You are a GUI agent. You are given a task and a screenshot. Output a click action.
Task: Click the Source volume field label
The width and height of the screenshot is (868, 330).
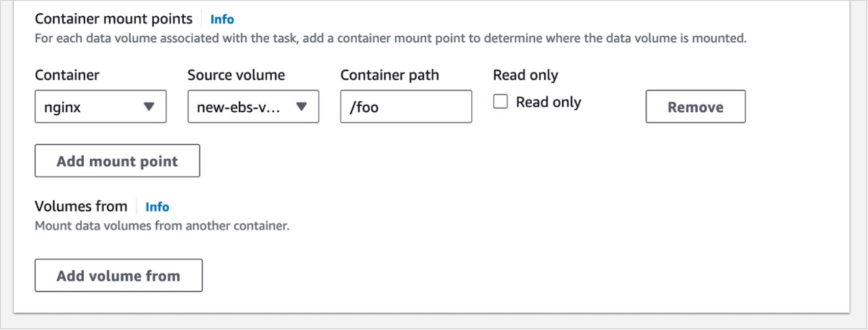click(x=236, y=75)
